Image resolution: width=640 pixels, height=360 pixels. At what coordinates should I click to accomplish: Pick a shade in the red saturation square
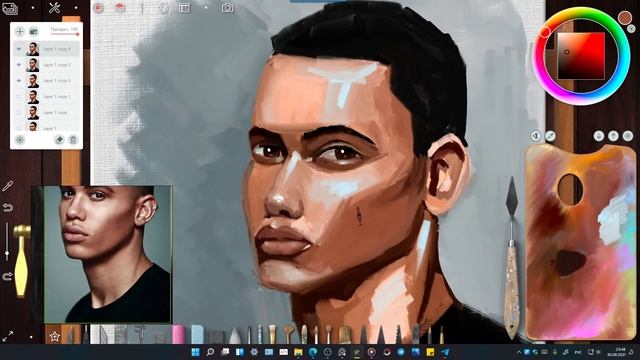pos(581,56)
